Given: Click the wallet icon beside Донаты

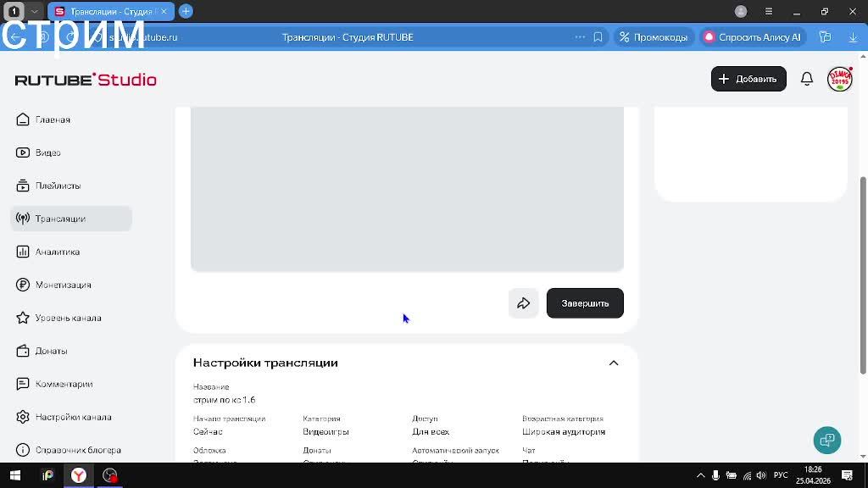Looking at the screenshot, I should pyautogui.click(x=23, y=351).
